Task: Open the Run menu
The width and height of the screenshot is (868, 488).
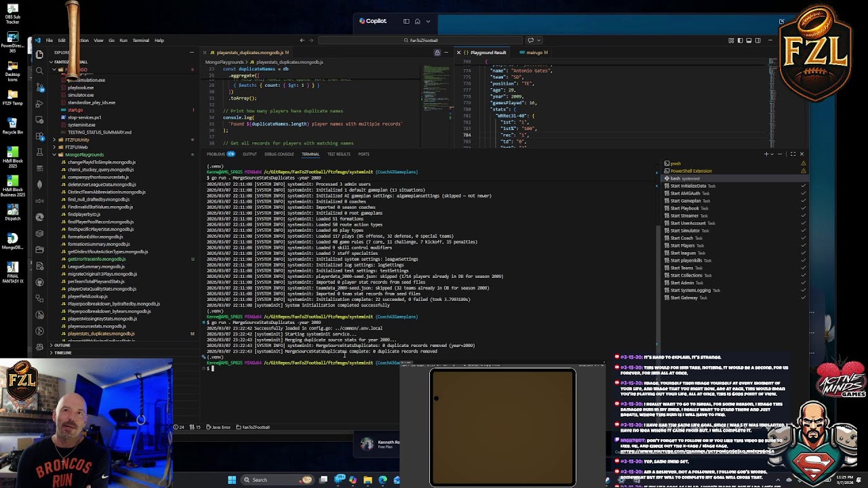Action: (x=123, y=41)
